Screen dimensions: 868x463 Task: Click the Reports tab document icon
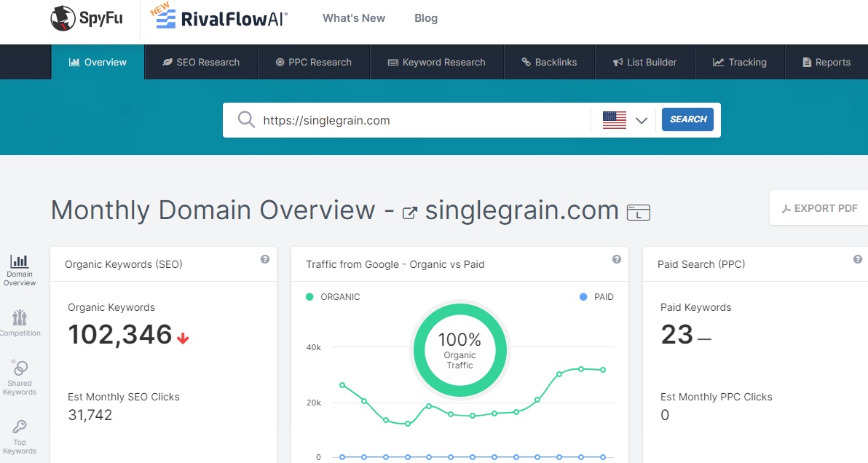pyautogui.click(x=807, y=62)
